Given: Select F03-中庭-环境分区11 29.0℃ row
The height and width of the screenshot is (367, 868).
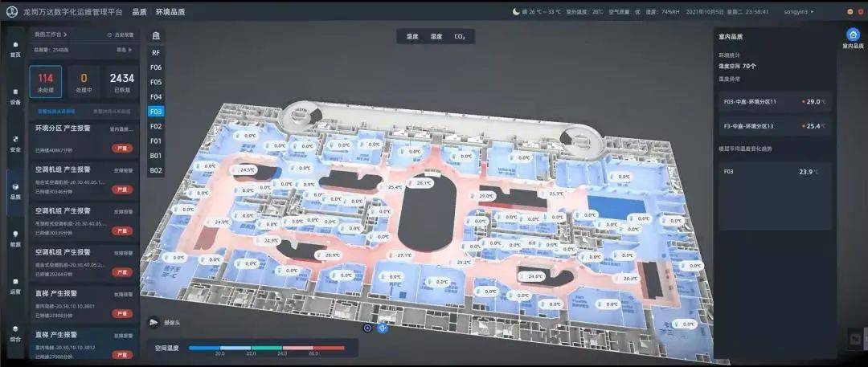Looking at the screenshot, I should [776, 102].
